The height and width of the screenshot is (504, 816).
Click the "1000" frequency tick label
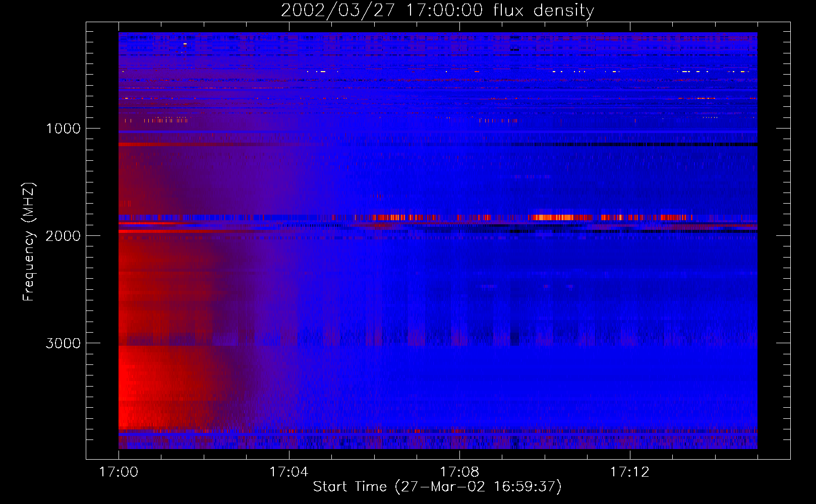[63, 129]
